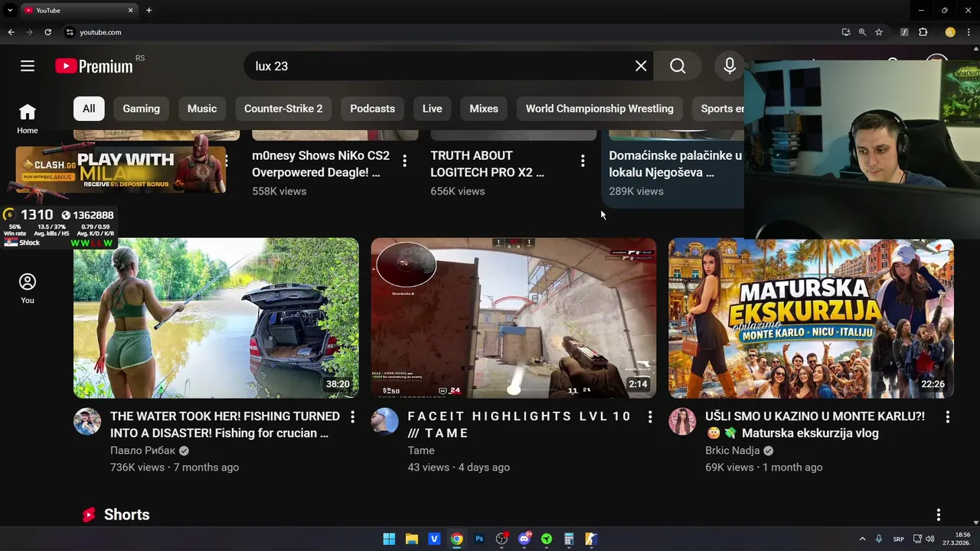Open the fishing video title link
Viewport: 980px width, 551px height.
click(225, 425)
